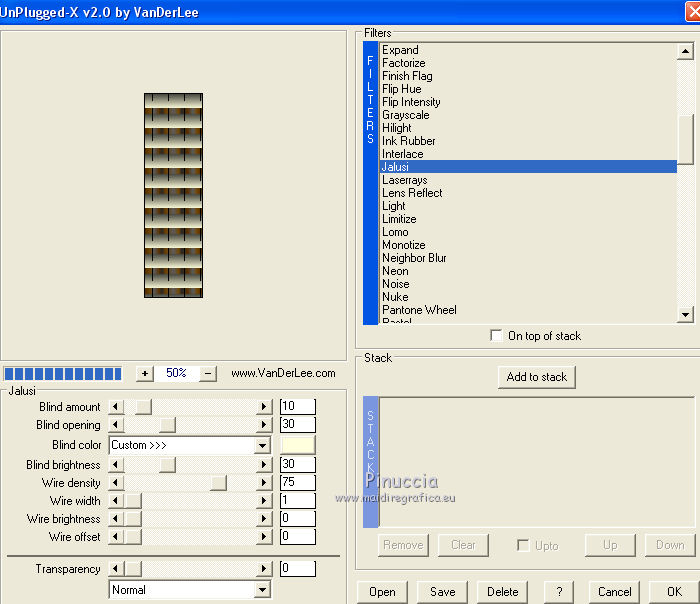Click the zoom out minus button
Viewport: 700px width, 604px height.
tap(208, 373)
